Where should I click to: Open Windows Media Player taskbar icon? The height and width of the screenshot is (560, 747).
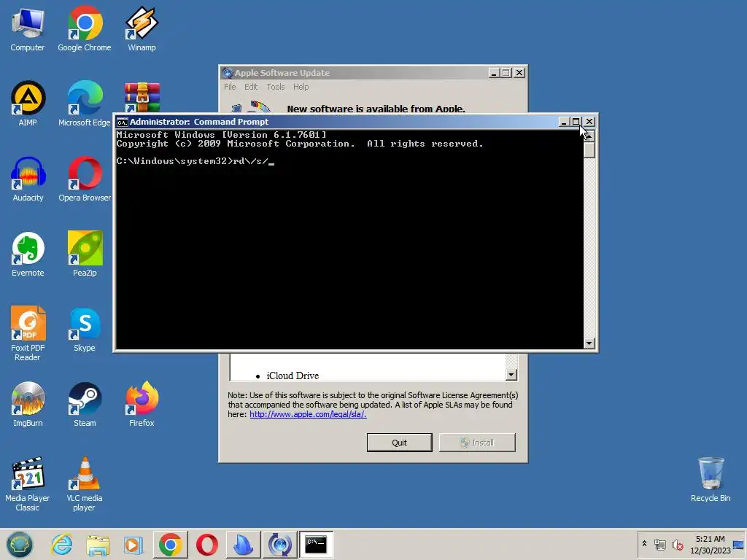133,544
